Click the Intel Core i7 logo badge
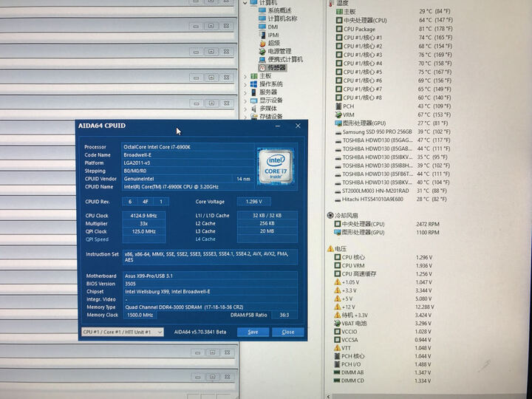 coord(276,166)
